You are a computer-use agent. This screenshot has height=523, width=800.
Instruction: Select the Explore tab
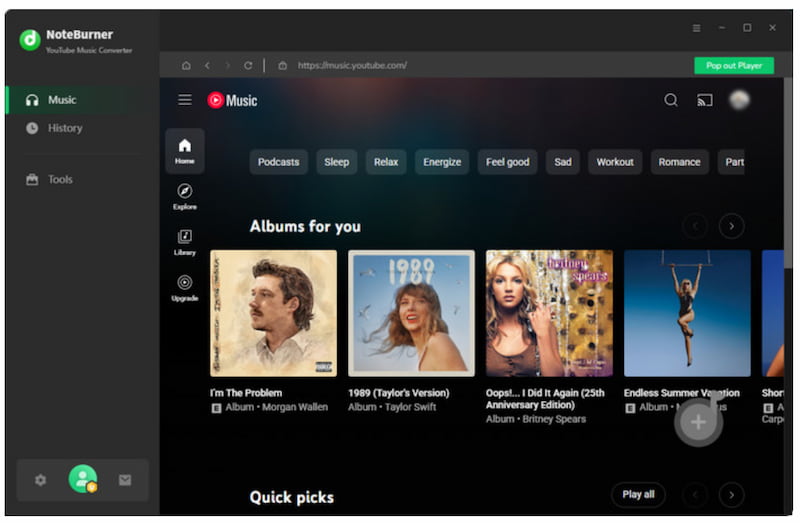coord(185,196)
